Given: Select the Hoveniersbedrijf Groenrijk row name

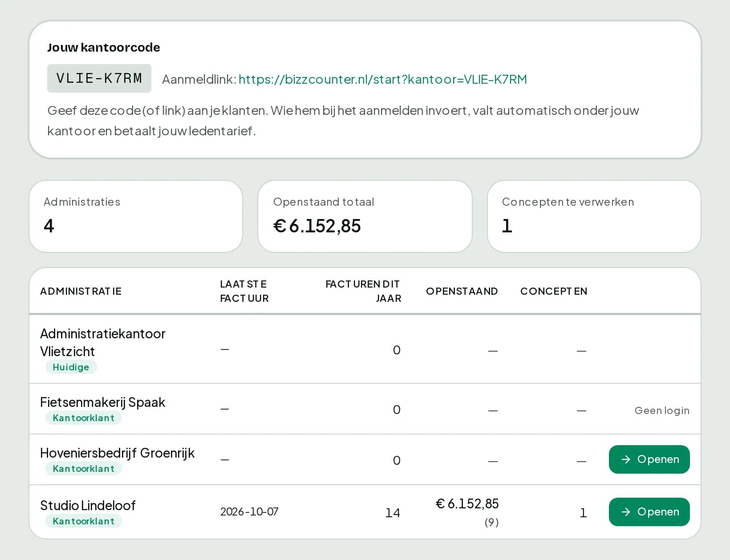Looking at the screenshot, I should tap(118, 453).
